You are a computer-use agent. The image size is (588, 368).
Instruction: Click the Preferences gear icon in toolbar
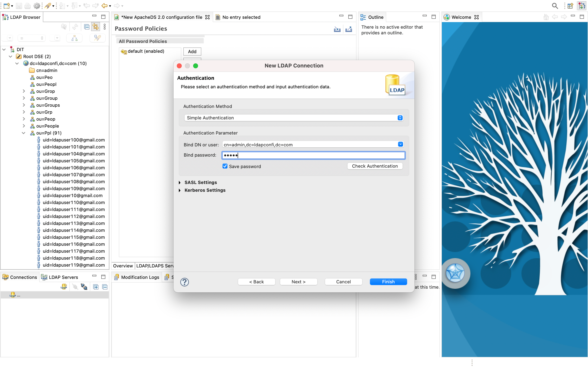click(x=37, y=6)
